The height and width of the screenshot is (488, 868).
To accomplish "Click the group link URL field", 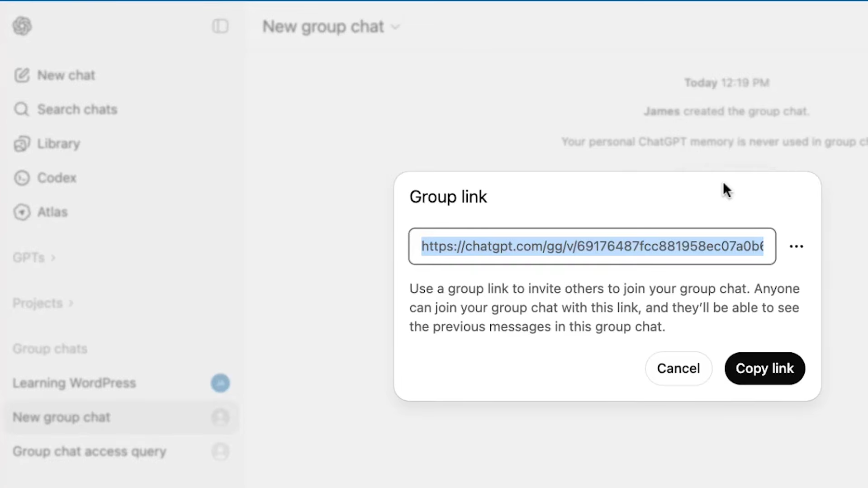I will (x=592, y=246).
